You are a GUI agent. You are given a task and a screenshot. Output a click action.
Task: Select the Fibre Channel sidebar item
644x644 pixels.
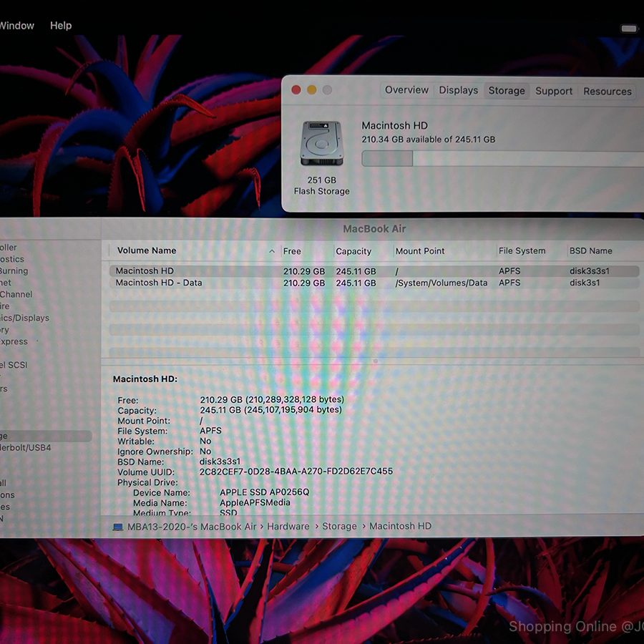[x=16, y=294]
